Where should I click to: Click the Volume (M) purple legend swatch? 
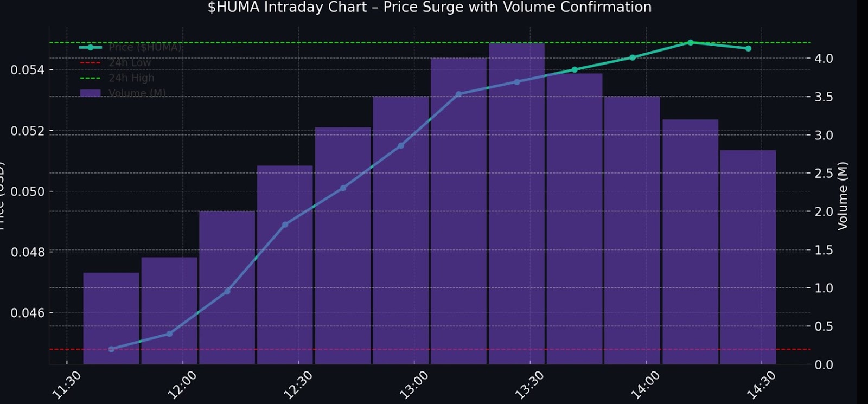(x=90, y=93)
